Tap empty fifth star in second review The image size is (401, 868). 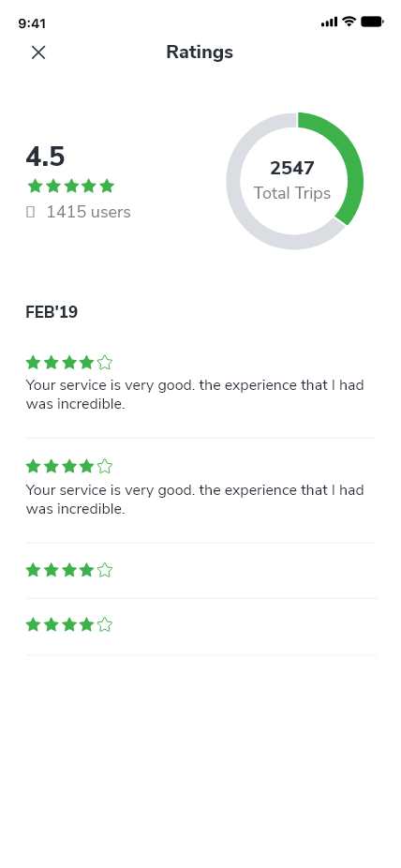(x=105, y=467)
